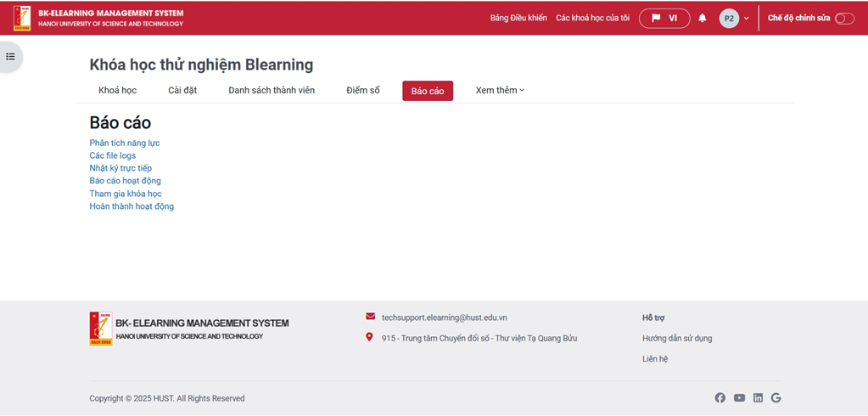The height and width of the screenshot is (416, 868).
Task: Click Copyright © 2025 HUST text
Action: [x=166, y=398]
